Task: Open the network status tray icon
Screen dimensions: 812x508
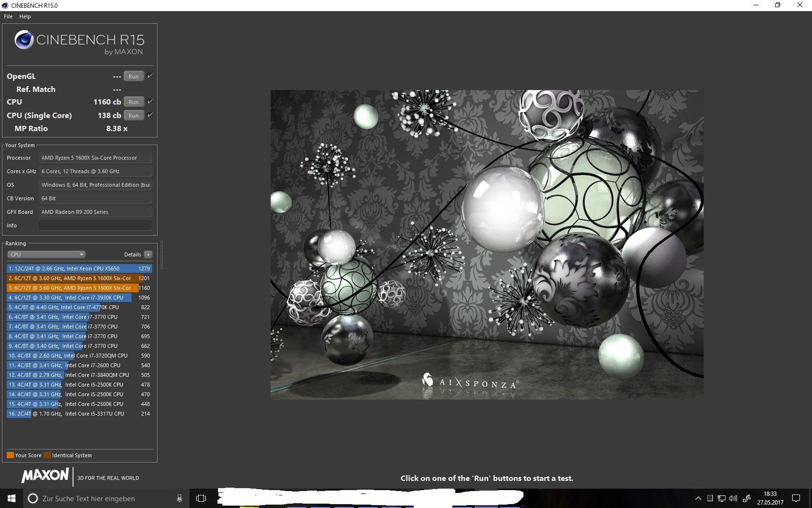Action: [722, 498]
